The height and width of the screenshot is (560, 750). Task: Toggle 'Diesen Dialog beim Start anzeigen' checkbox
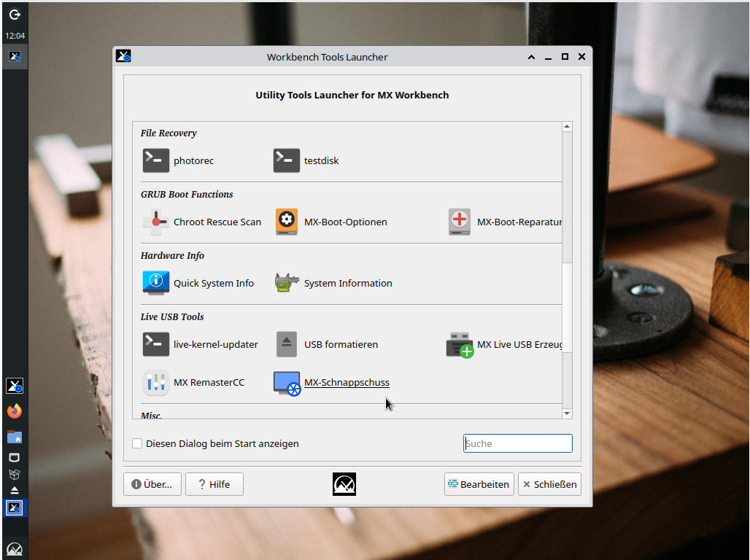point(137,443)
